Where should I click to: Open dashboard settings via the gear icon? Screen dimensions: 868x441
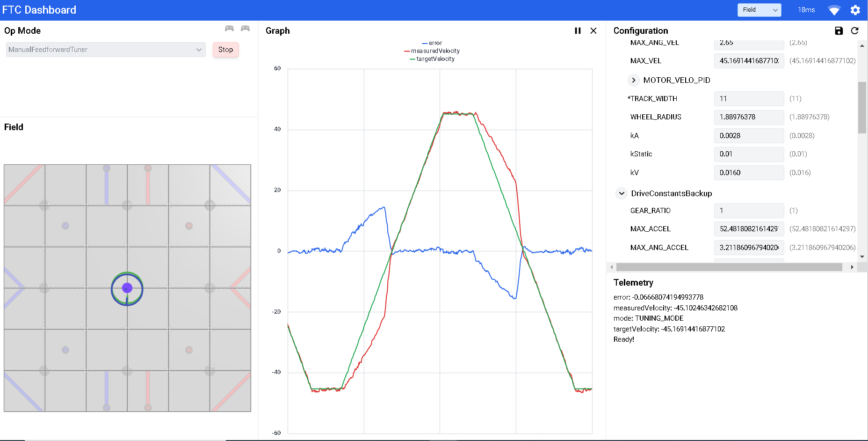855,10
